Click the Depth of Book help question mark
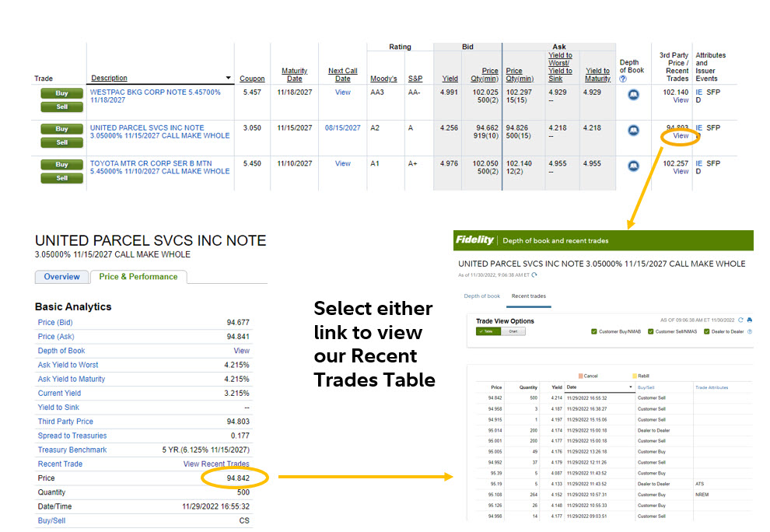This screenshot has width=770, height=532. (623, 79)
